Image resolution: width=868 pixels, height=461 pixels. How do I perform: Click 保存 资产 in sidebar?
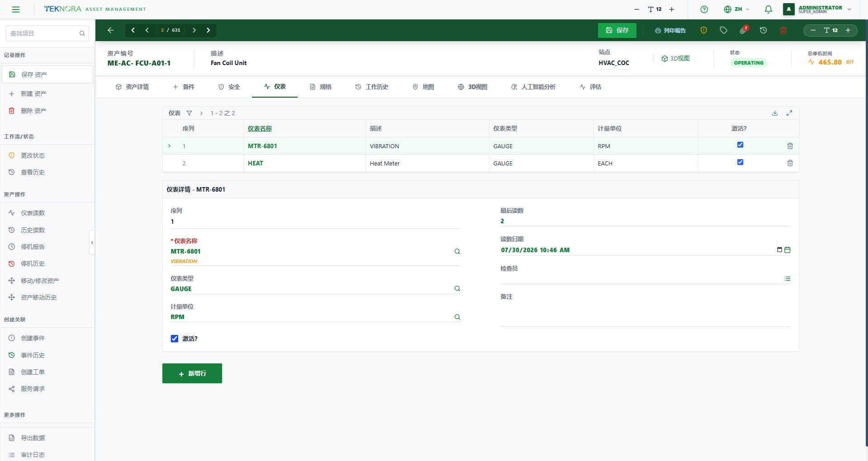coord(47,75)
